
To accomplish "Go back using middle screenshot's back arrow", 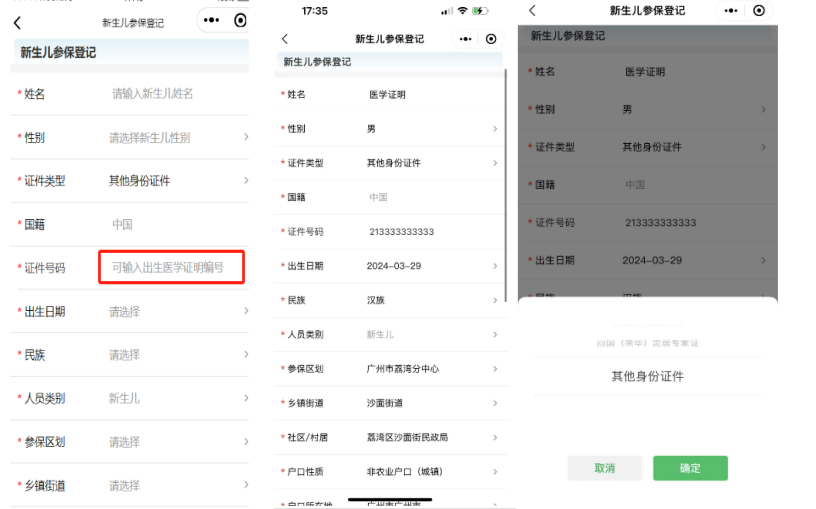I will coord(285,39).
